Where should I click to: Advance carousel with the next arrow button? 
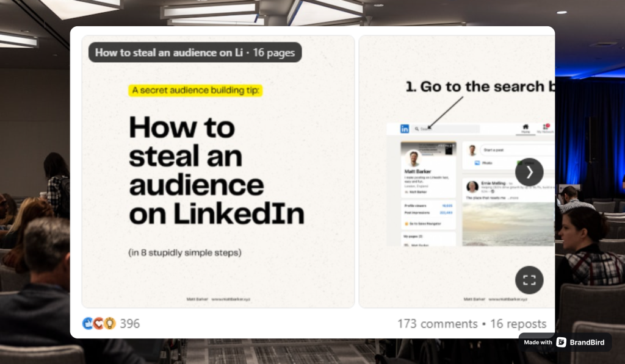click(529, 172)
